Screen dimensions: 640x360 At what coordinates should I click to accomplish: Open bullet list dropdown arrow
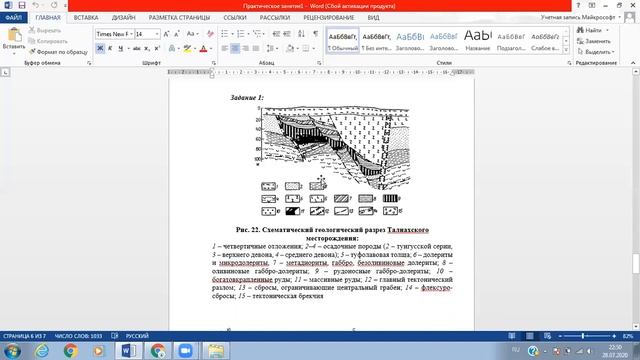[232, 34]
